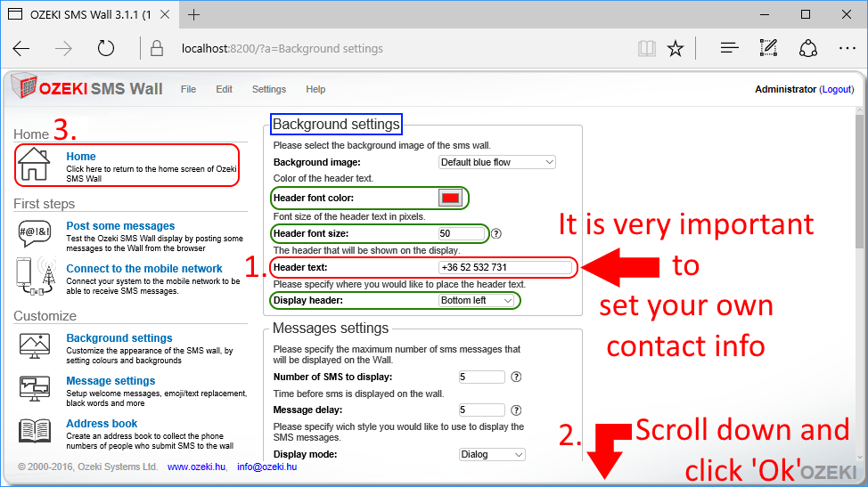Click the Administrator username text
Viewport: 868px width, 487px height.
[x=785, y=89]
